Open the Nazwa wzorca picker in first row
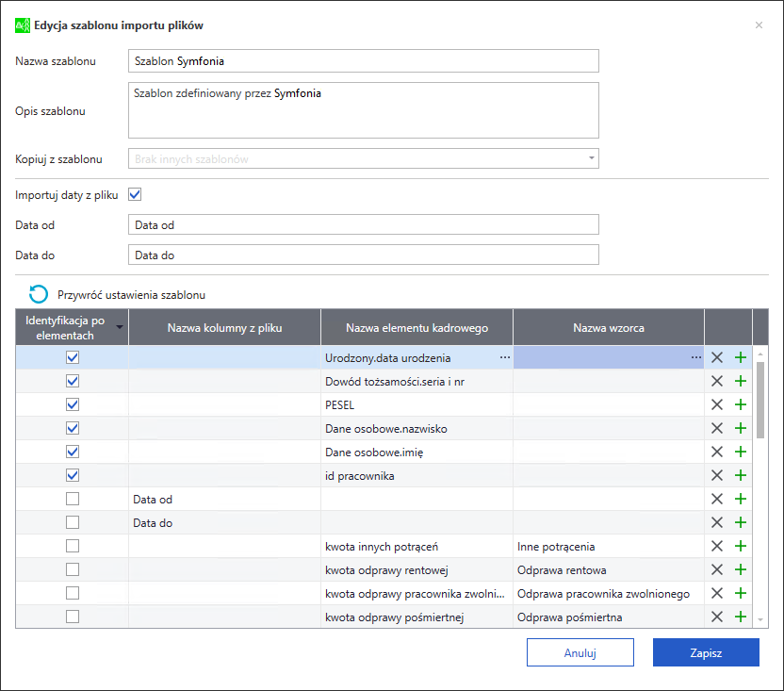Screen dimensions: 784x691 pos(696,357)
